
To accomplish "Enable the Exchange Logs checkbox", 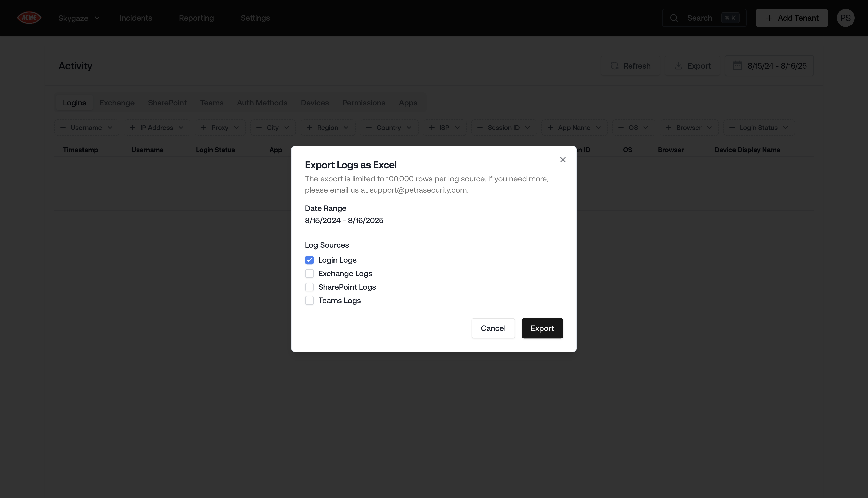I will pyautogui.click(x=309, y=274).
